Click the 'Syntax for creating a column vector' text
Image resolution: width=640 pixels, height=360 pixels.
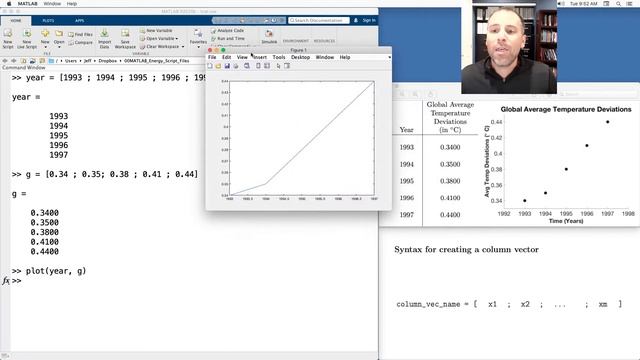[467, 249]
